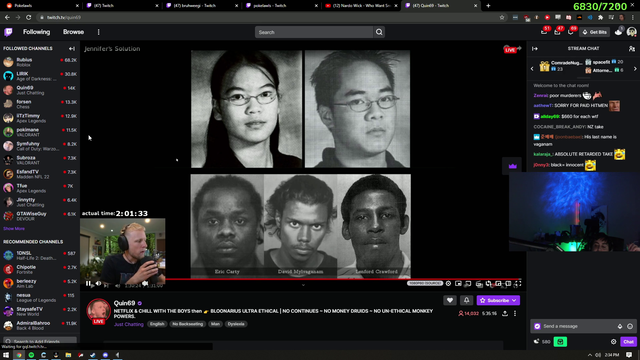Image resolution: width=640 pixels, height=360 pixels.
Task: Enter fullscreen mode on the player
Action: (x=518, y=283)
